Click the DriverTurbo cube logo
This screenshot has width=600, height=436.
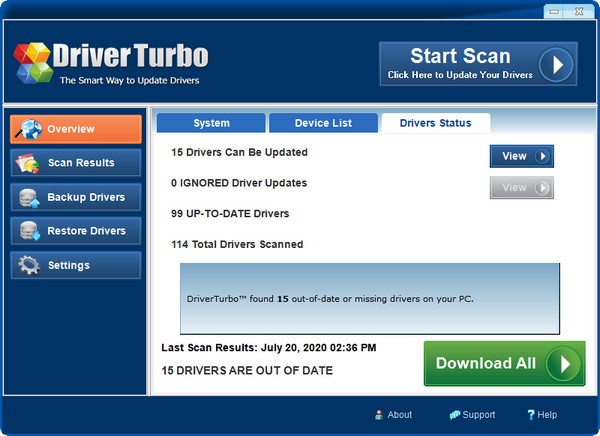click(x=34, y=62)
